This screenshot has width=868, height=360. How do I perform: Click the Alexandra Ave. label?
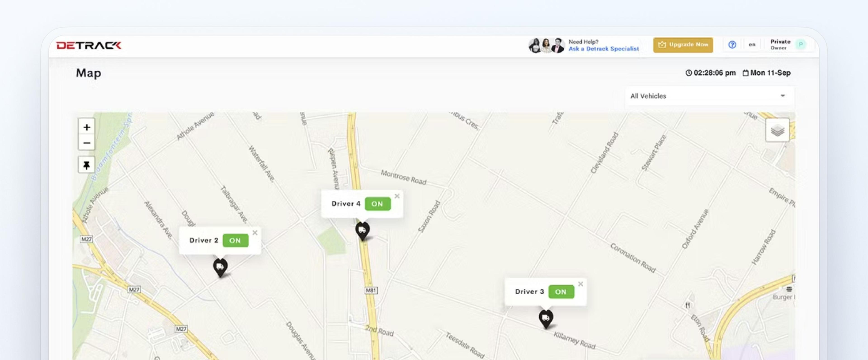click(x=158, y=220)
